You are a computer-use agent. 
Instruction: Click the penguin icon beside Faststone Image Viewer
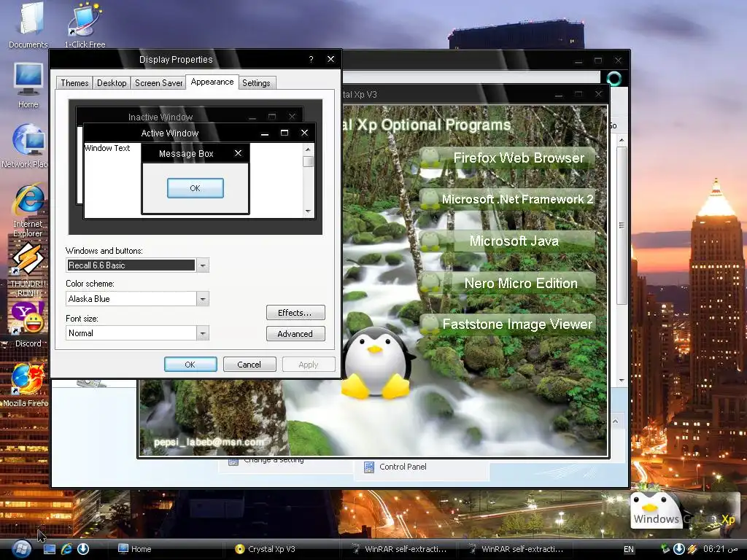[x=430, y=324]
